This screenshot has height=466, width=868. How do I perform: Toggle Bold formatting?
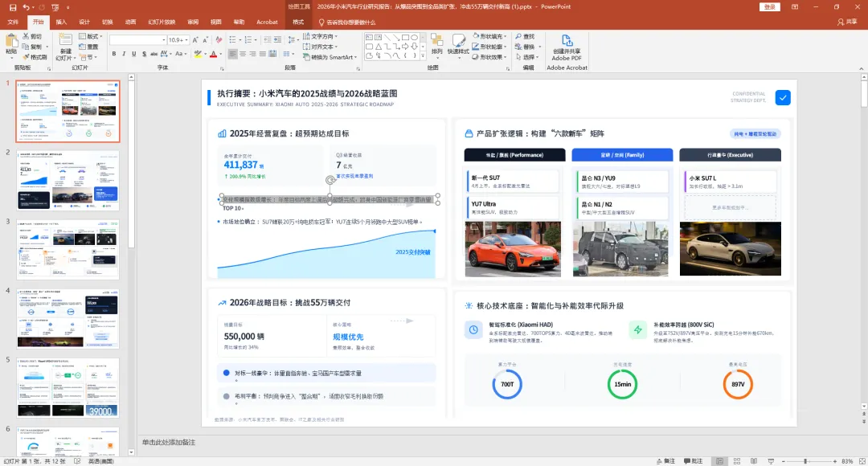tap(114, 55)
